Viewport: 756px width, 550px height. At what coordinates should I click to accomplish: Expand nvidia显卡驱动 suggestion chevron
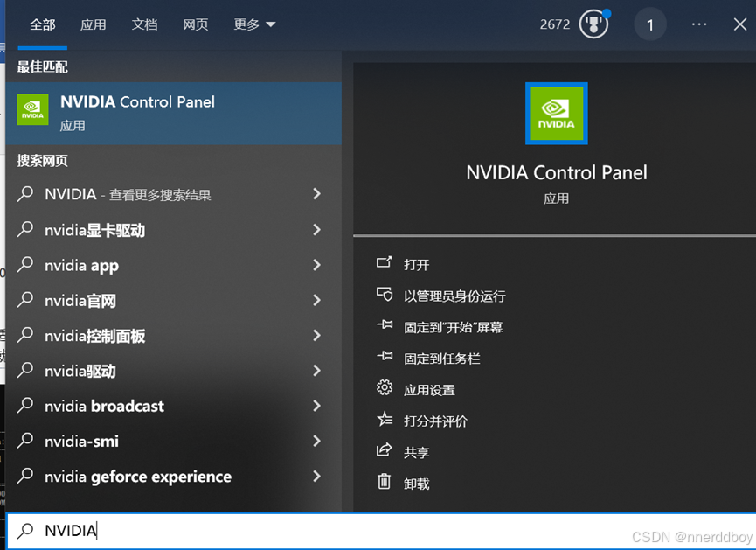316,230
